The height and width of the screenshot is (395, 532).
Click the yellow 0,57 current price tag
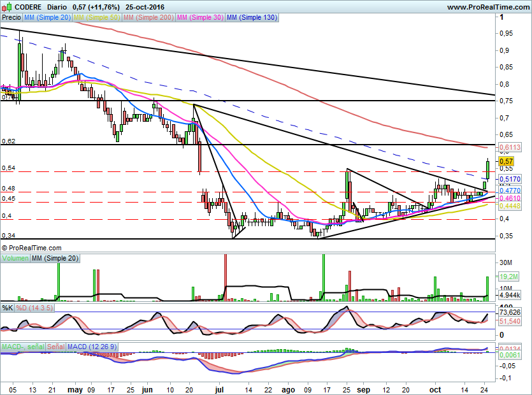click(x=507, y=162)
